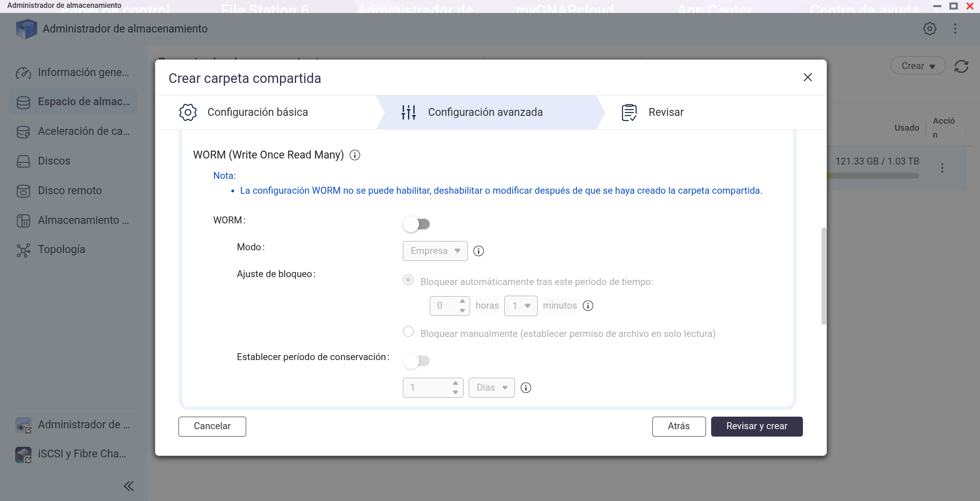
Task: Select Bloquear manualmente radio option
Action: coord(408,332)
